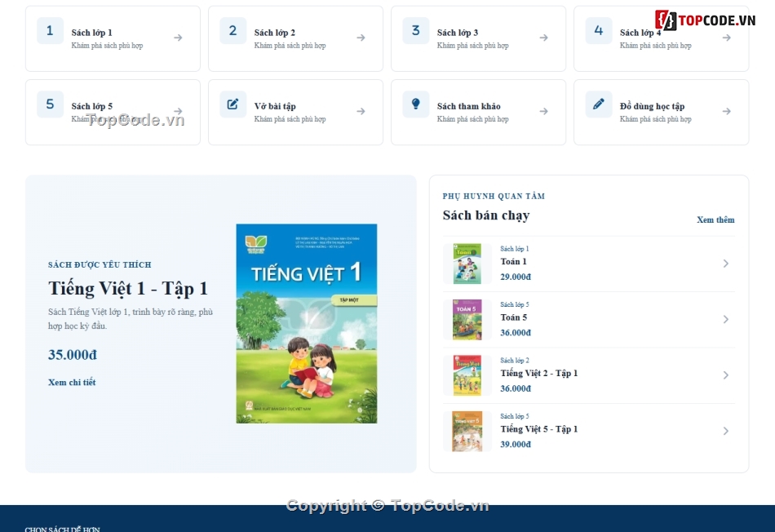Viewport: 775px width, 532px height.
Task: Click the number 2 badge for Sách lớp 2
Action: 232,31
